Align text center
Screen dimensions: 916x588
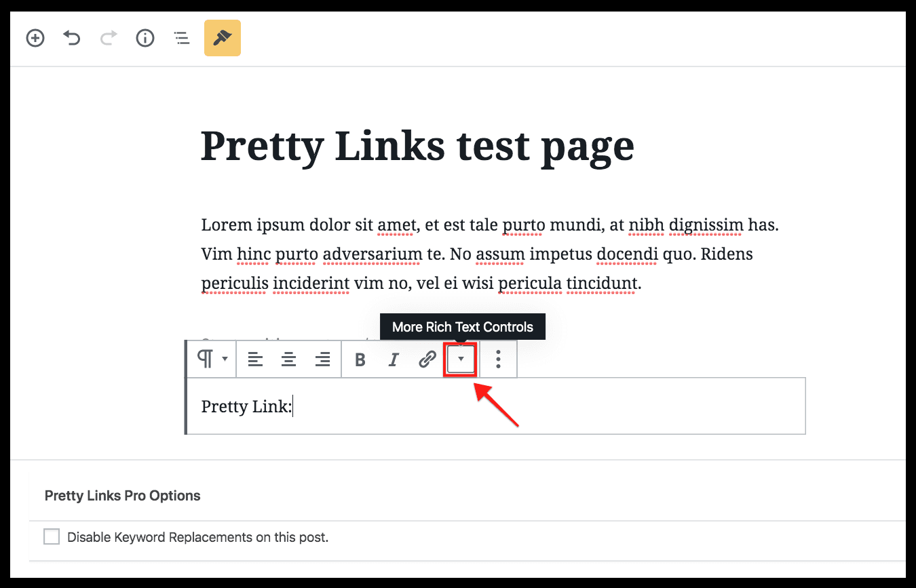click(289, 359)
